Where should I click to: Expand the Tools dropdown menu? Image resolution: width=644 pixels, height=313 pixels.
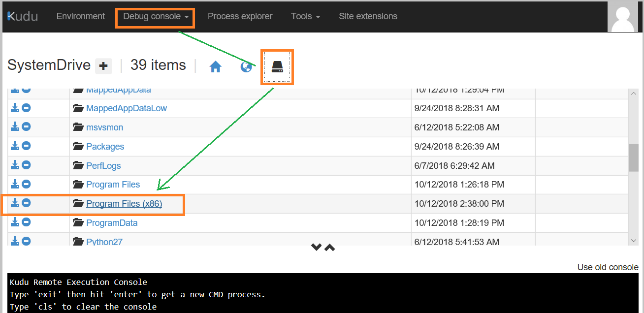305,17
